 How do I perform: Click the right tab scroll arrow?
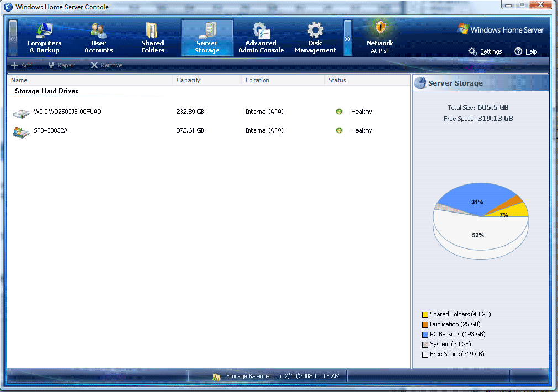(x=348, y=38)
